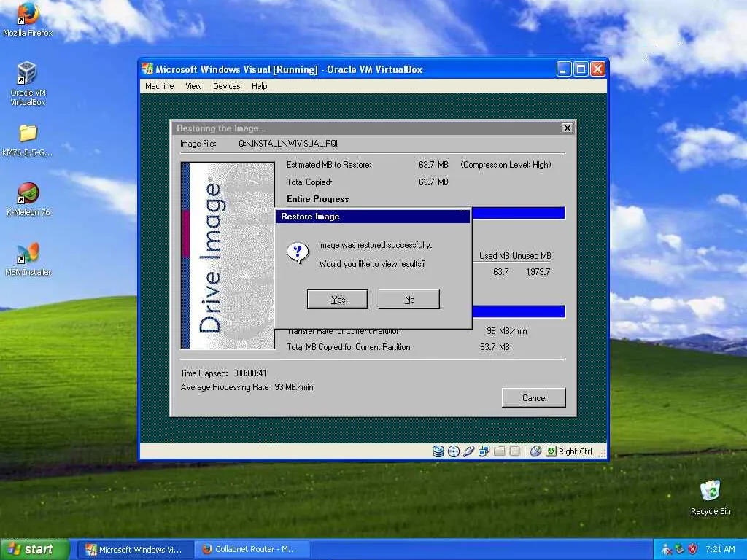Click the mouse integration status icon
This screenshot has width=747, height=560.
click(535, 451)
